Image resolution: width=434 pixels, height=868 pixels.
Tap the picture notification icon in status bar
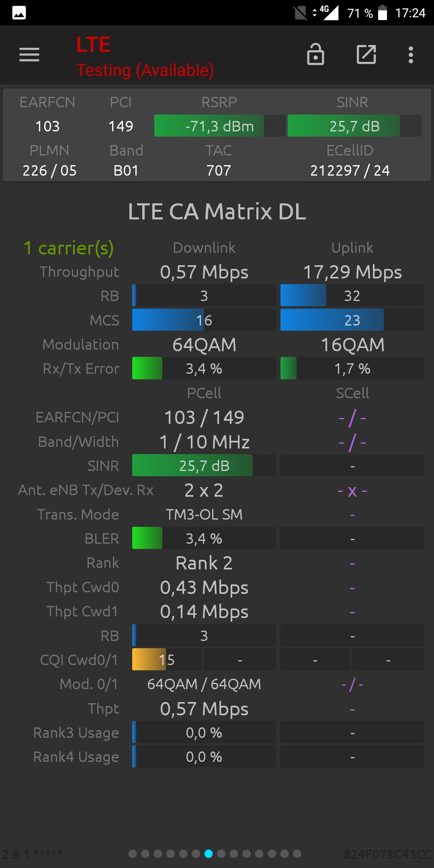19,13
